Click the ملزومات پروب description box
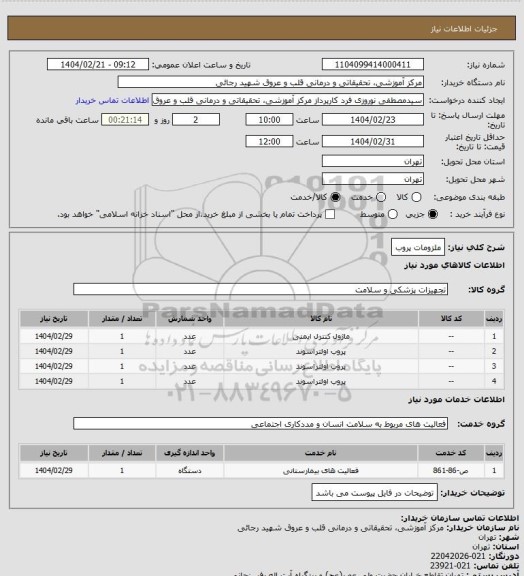The height and width of the screenshot is (576, 524). (418, 247)
